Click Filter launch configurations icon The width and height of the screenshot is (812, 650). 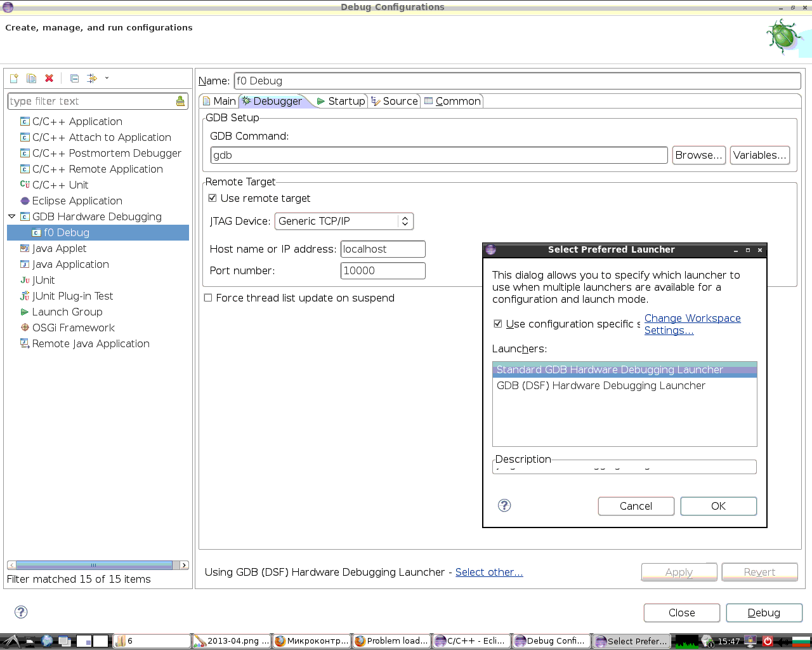tap(92, 78)
